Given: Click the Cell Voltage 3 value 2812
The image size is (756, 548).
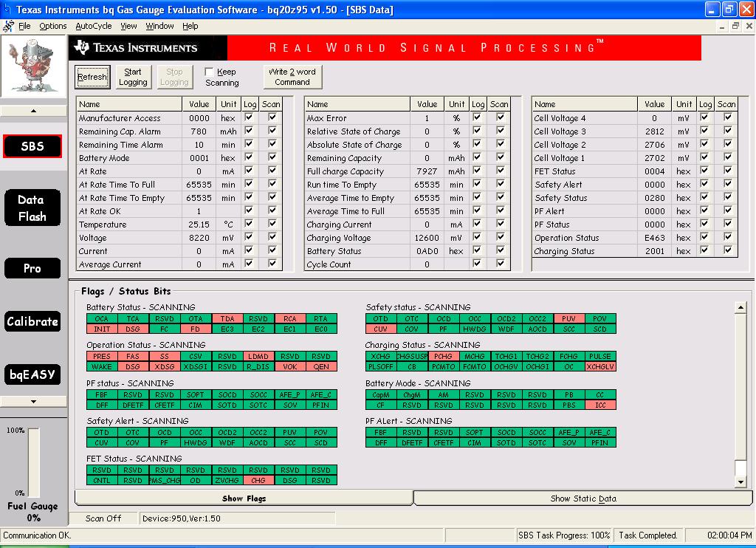Looking at the screenshot, I should click(655, 131).
